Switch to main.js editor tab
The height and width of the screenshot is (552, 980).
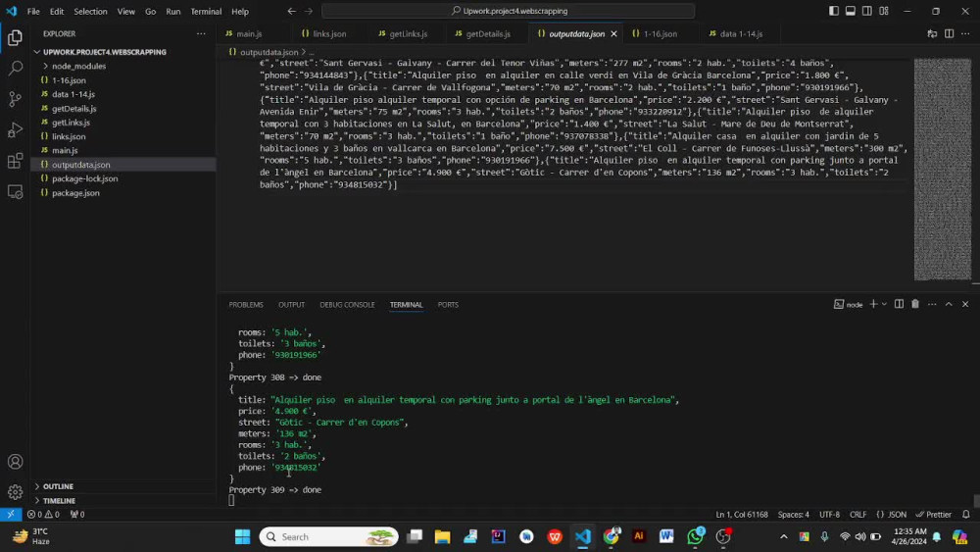click(x=248, y=33)
